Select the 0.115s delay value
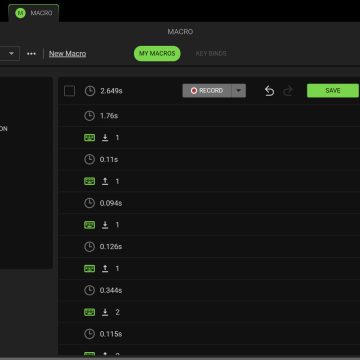 point(111,334)
